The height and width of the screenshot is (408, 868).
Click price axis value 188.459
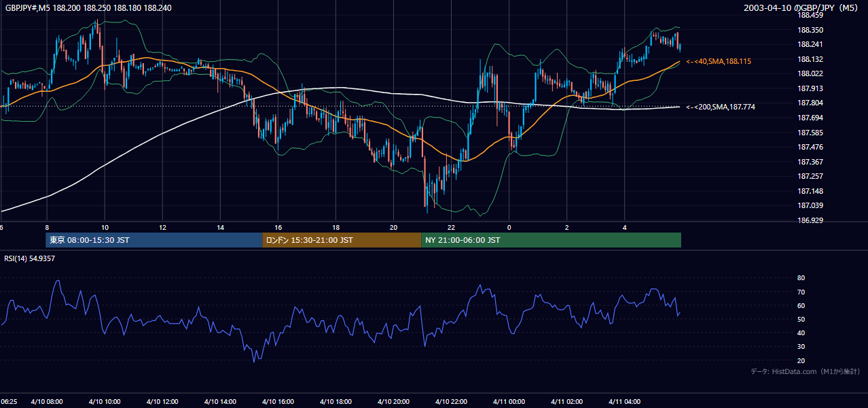(810, 15)
